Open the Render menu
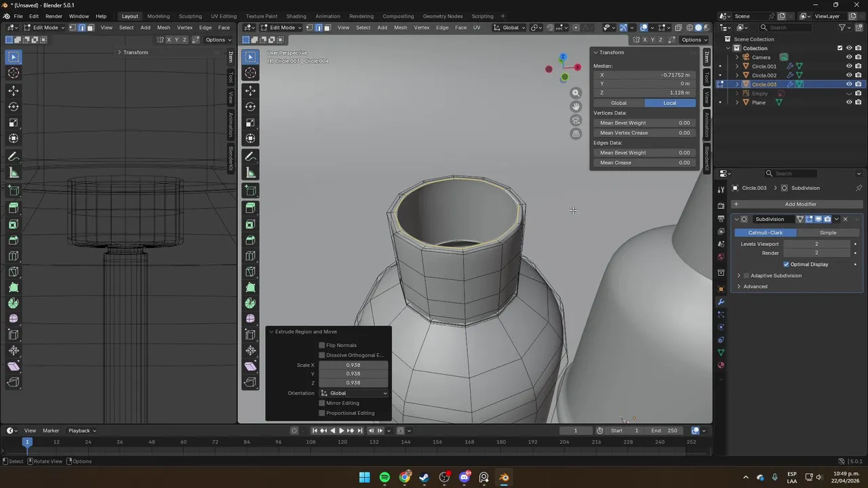Screen dimensions: 868x488 point(54,16)
